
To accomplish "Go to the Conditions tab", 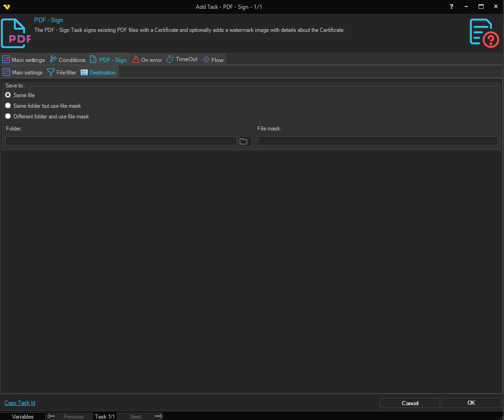I will click(x=68, y=60).
